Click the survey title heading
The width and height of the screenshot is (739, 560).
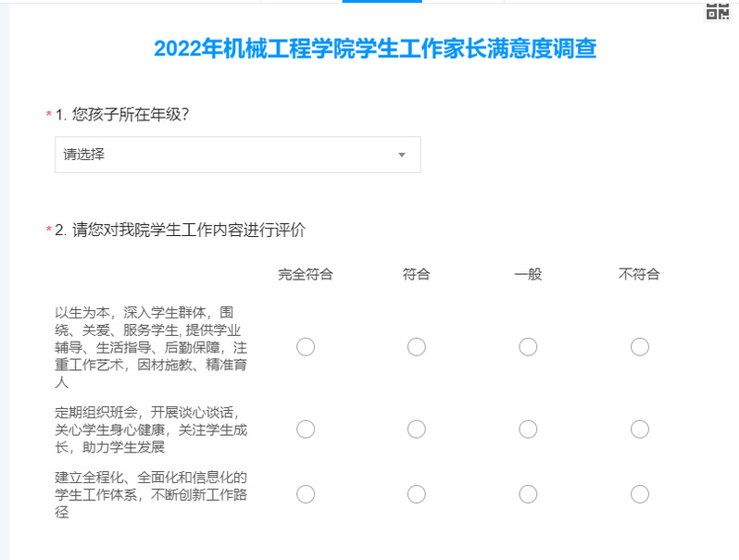374,49
